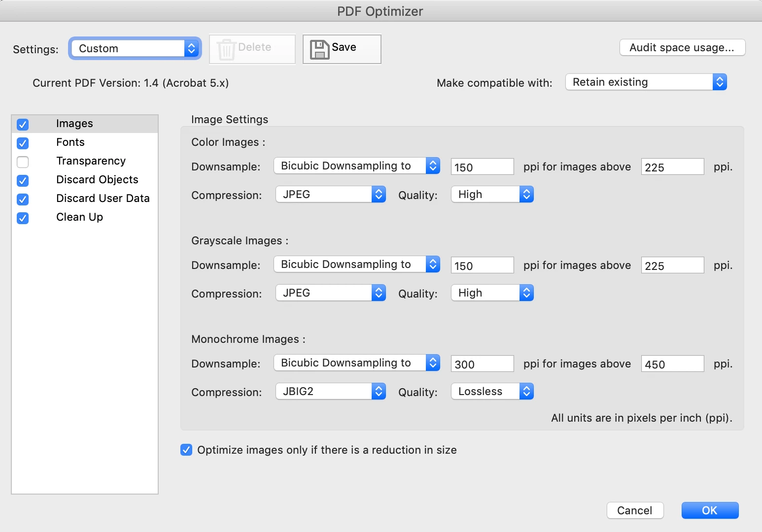Image resolution: width=762 pixels, height=532 pixels.
Task: Click Grayscale Images 150 ppi field
Action: pyautogui.click(x=482, y=265)
